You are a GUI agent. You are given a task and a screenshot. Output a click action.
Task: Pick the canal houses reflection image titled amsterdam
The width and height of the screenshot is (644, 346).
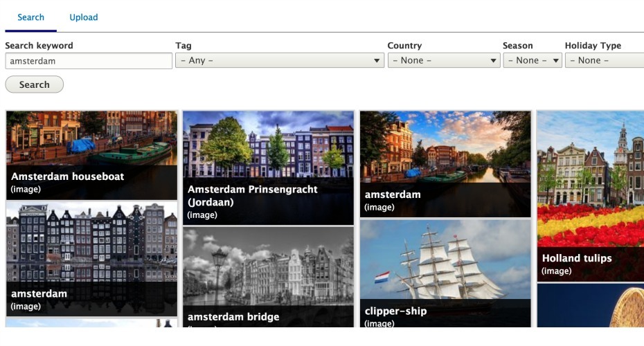coord(91,259)
